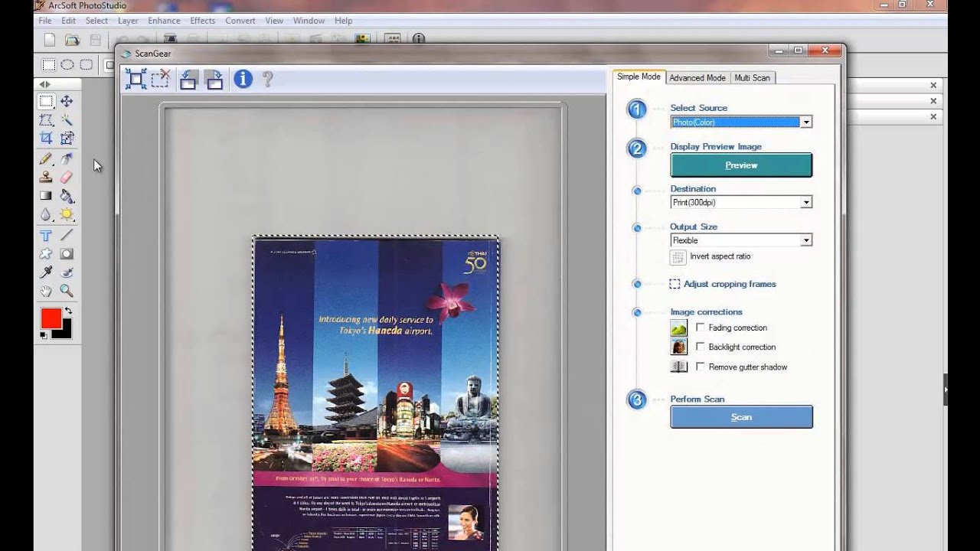This screenshot has width=980, height=551.
Task: Click the New file icon in PhotoStudio
Action: click(x=49, y=40)
